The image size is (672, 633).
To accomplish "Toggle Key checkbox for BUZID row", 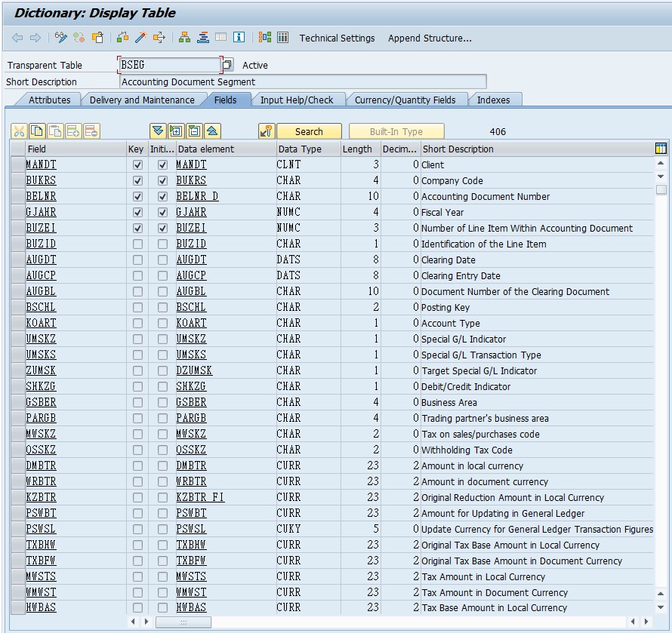I will pos(137,244).
